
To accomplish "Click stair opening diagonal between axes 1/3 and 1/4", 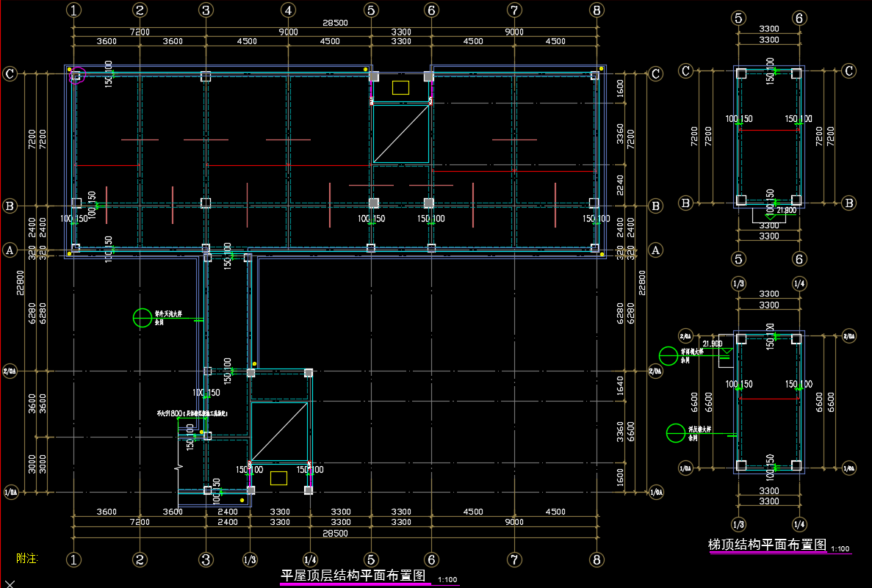I will [x=279, y=432].
